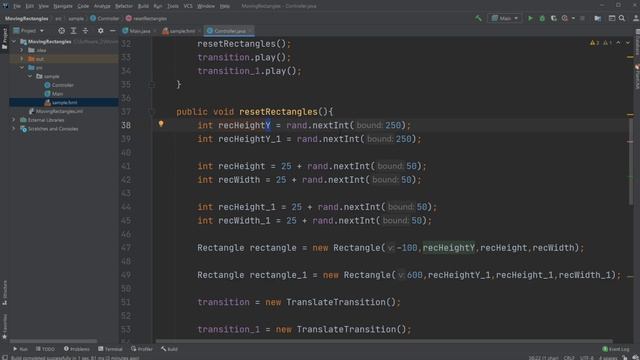Image resolution: width=640 pixels, height=360 pixels.
Task: Click the IntelliJ logo in title bar
Action: click(5, 6)
